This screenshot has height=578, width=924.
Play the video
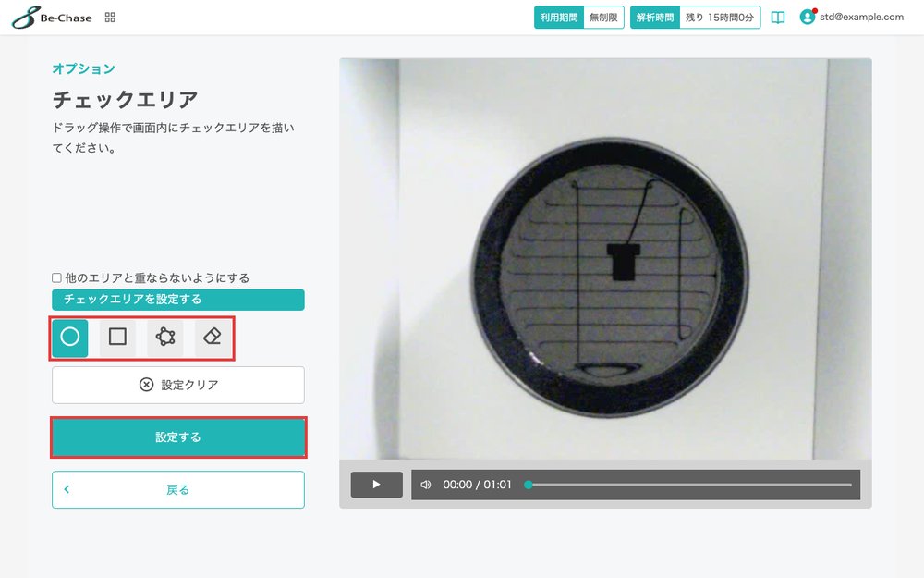377,485
